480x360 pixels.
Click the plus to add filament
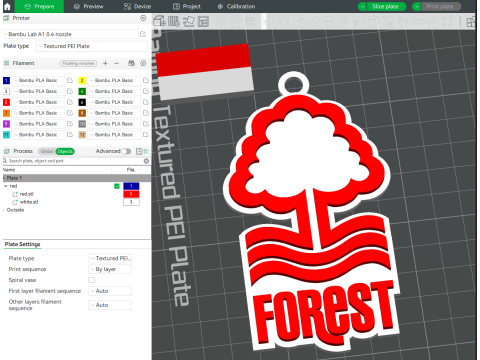[x=105, y=63]
